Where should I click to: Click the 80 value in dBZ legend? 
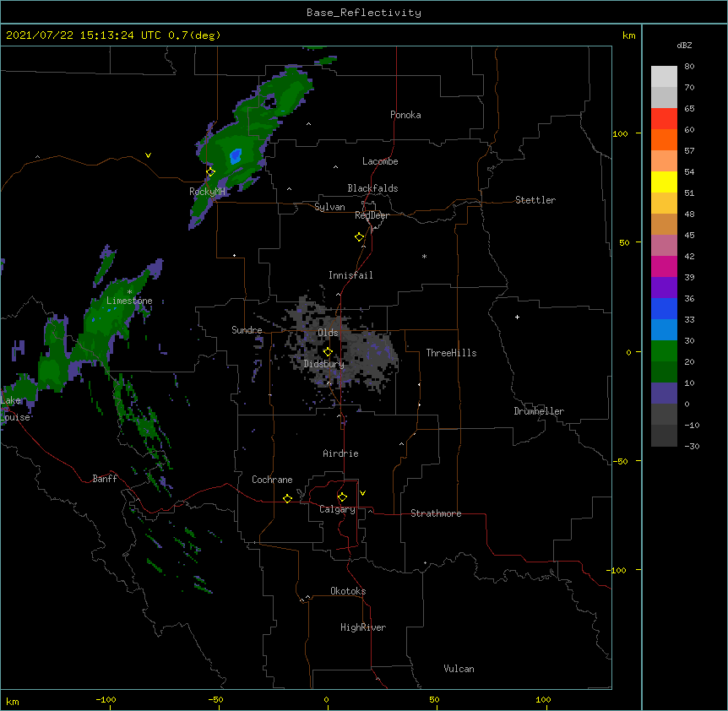click(689, 67)
